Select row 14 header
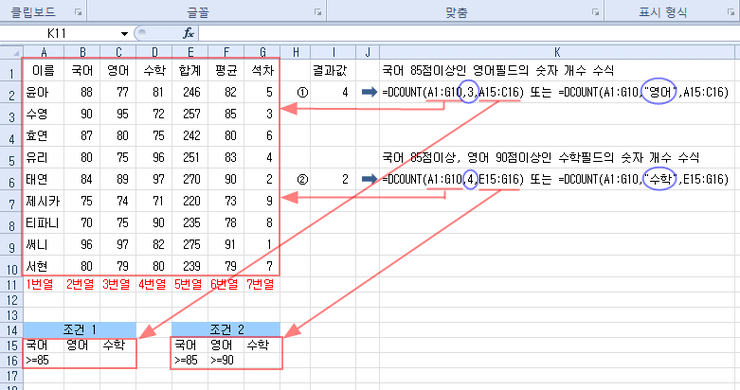740x390 pixels. 12,330
